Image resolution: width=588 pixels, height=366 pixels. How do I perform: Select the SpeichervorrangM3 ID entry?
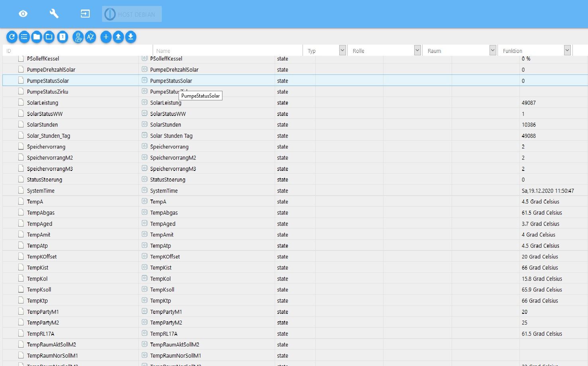pyautogui.click(x=50, y=169)
